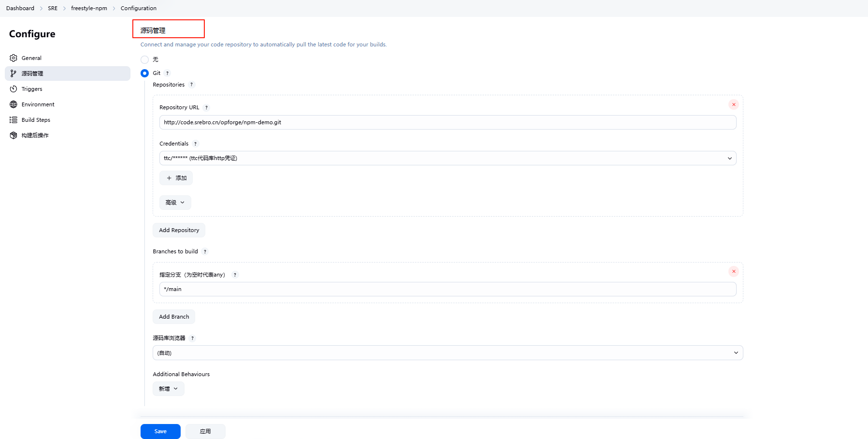Viewport: 868px width, 439px height.
Task: Open the 源码库浏览器 dropdown
Action: click(447, 353)
